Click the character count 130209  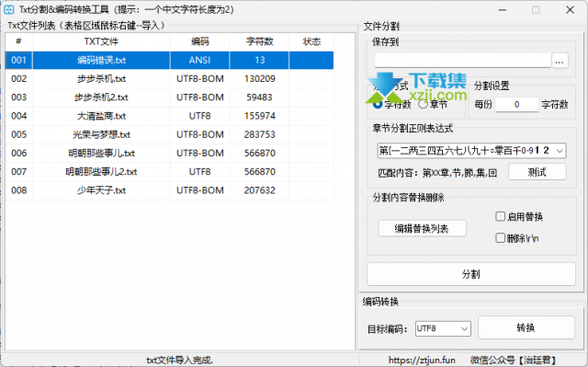point(259,79)
